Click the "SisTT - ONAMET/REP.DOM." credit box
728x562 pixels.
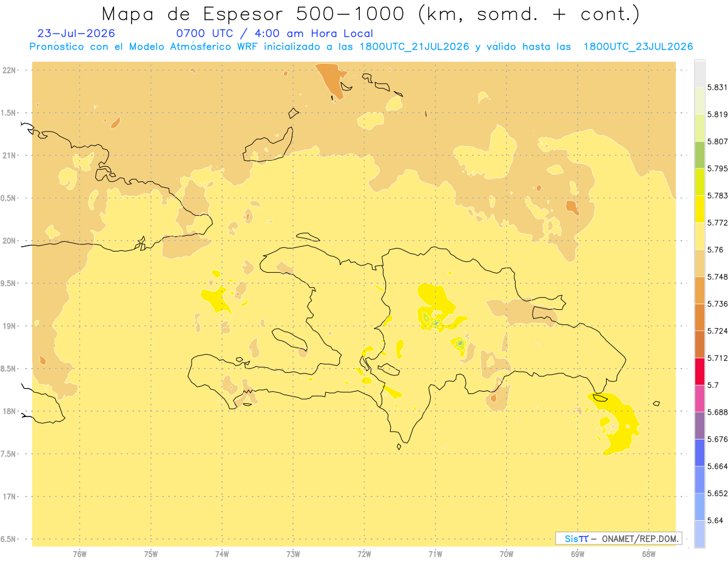pyautogui.click(x=619, y=538)
